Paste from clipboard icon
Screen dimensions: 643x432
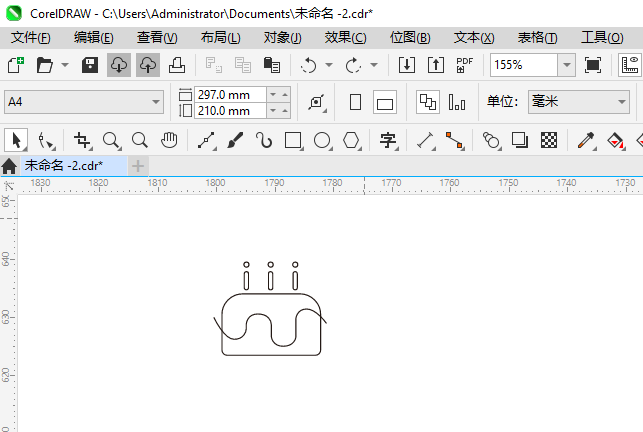point(271,65)
